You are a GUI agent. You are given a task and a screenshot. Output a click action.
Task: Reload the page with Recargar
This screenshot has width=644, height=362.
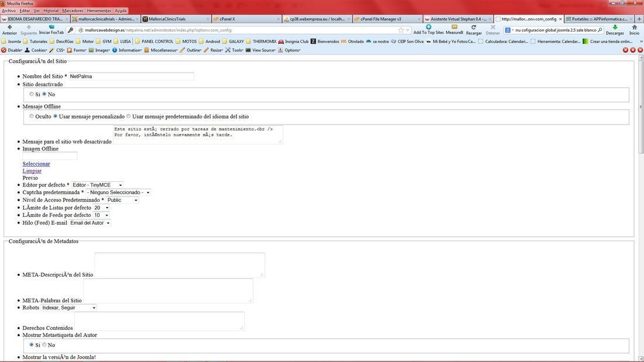point(474,30)
